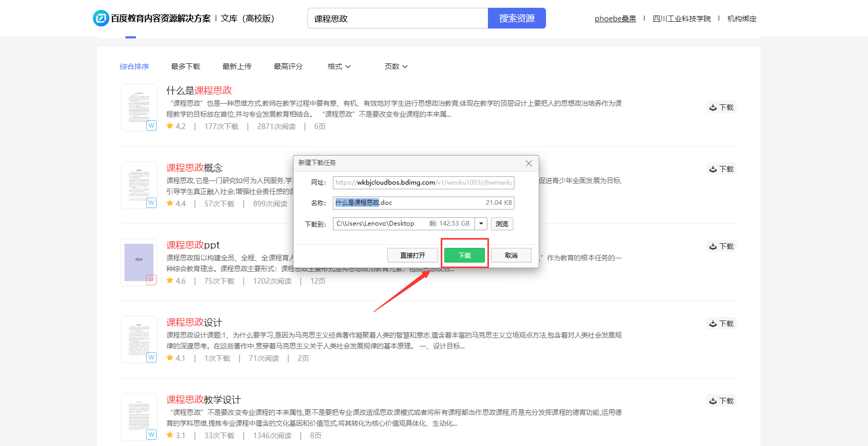The width and height of the screenshot is (868, 446).
Task: Click 直接打开 to open file directly
Action: [x=412, y=255]
